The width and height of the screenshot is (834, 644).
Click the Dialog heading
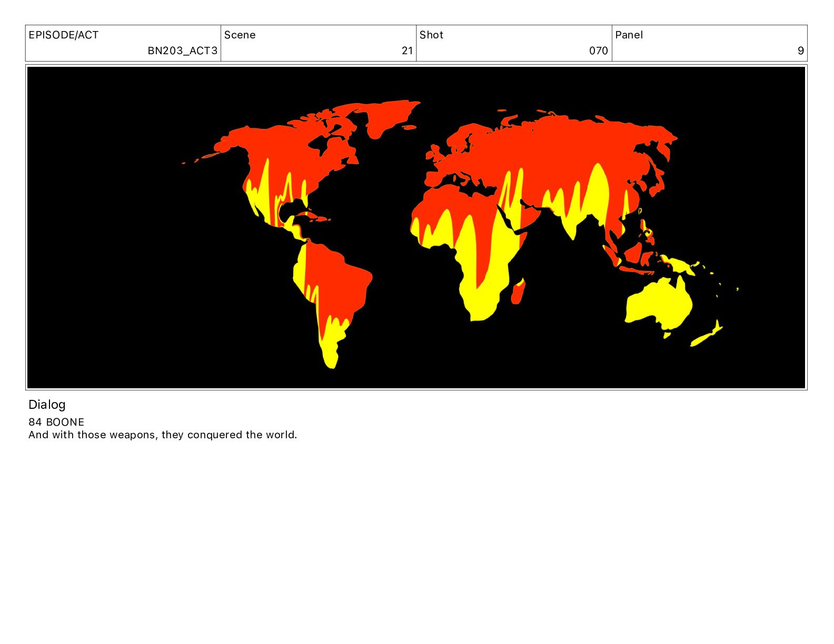click(x=47, y=405)
